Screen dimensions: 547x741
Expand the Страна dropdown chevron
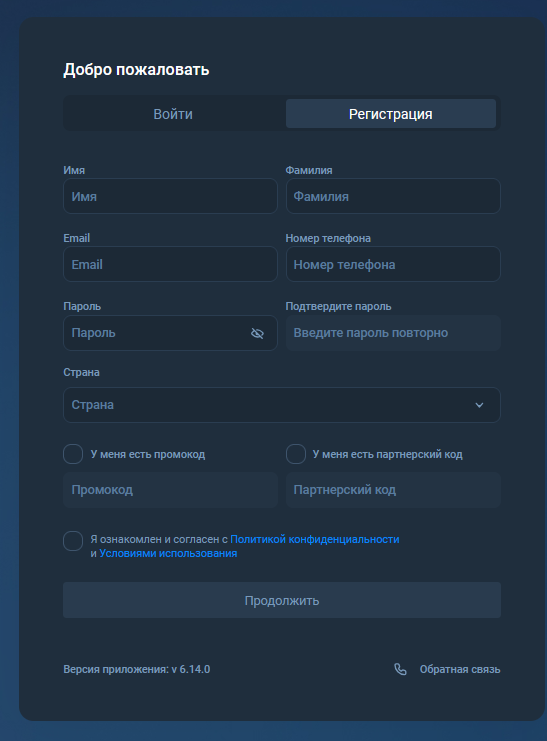coord(479,405)
